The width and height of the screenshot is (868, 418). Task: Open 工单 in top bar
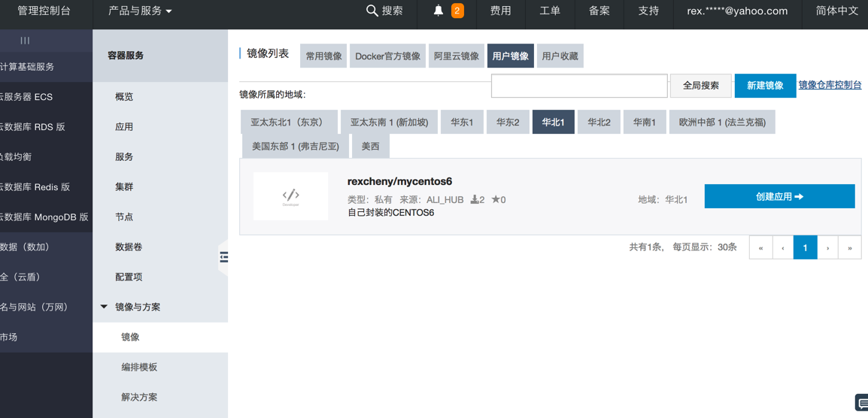(x=550, y=11)
